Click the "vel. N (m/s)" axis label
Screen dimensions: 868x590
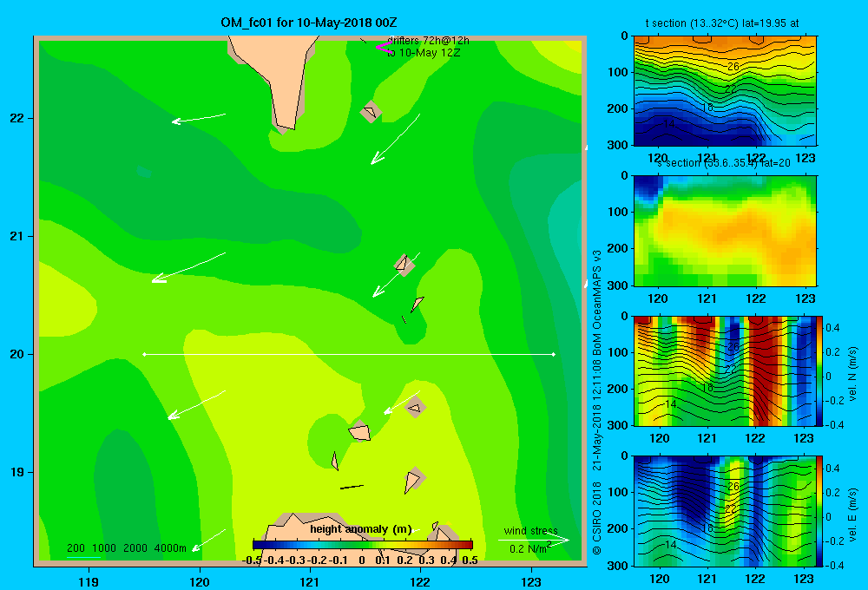pyautogui.click(x=853, y=374)
